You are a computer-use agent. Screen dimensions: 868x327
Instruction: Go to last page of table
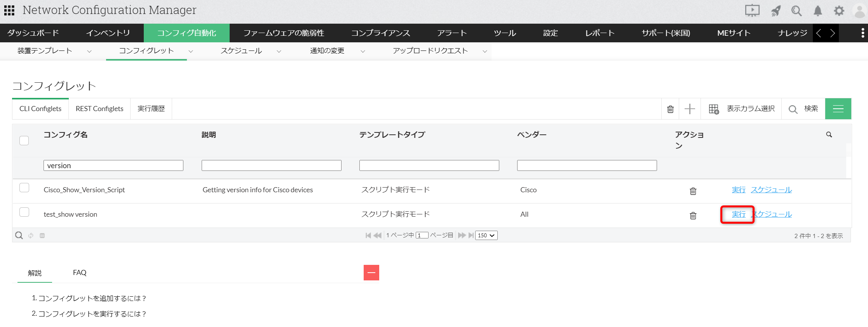471,235
